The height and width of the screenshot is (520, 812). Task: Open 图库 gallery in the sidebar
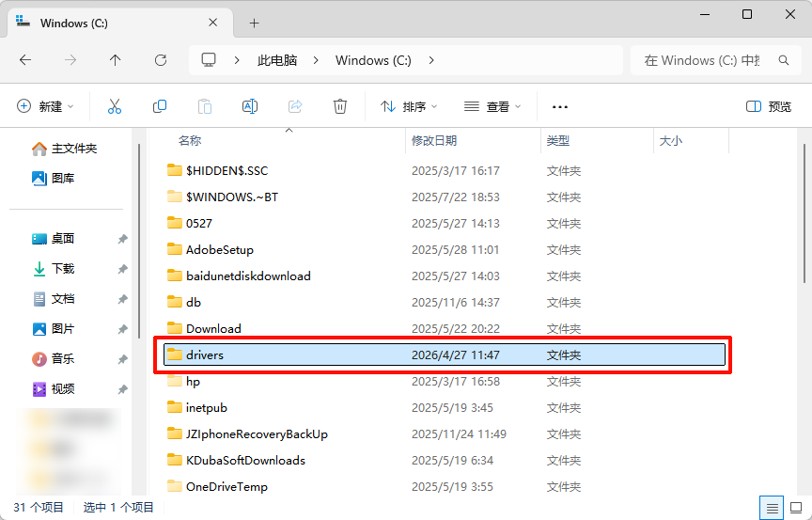tap(54, 179)
